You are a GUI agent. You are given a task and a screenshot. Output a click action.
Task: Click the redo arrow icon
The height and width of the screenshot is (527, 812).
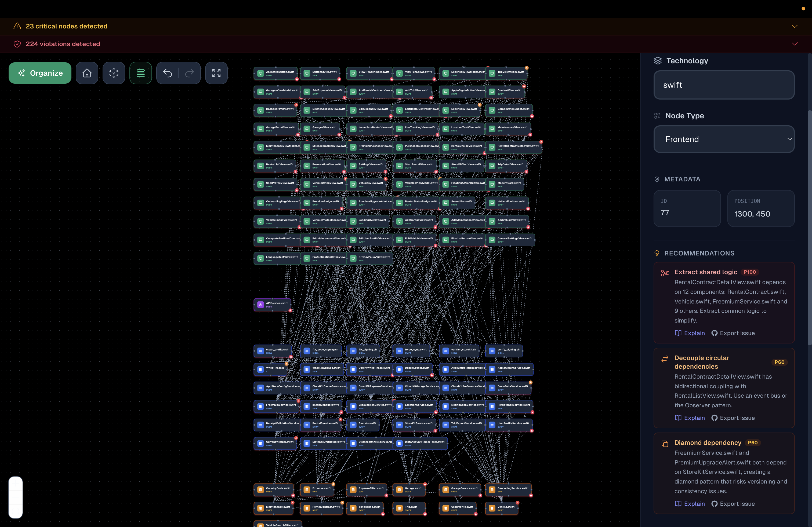[189, 73]
